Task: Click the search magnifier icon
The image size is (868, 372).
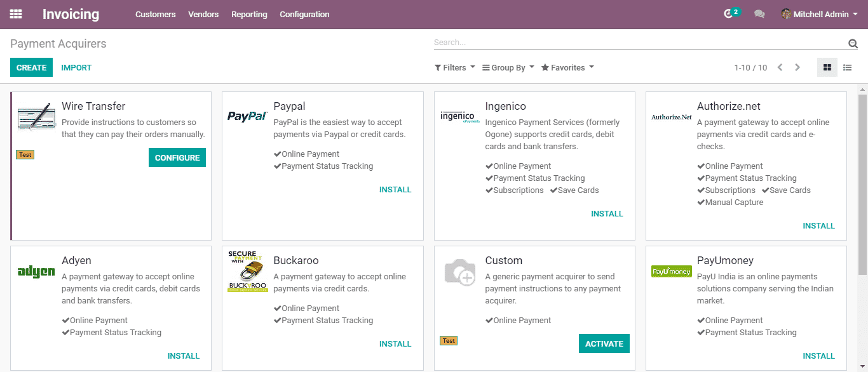Action: (x=853, y=43)
